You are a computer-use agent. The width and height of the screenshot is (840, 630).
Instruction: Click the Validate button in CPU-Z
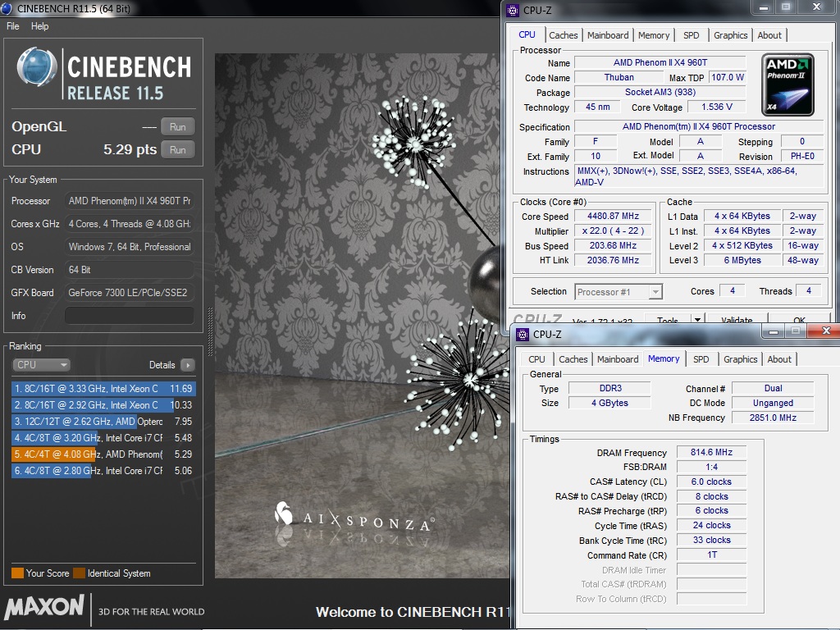pos(737,320)
